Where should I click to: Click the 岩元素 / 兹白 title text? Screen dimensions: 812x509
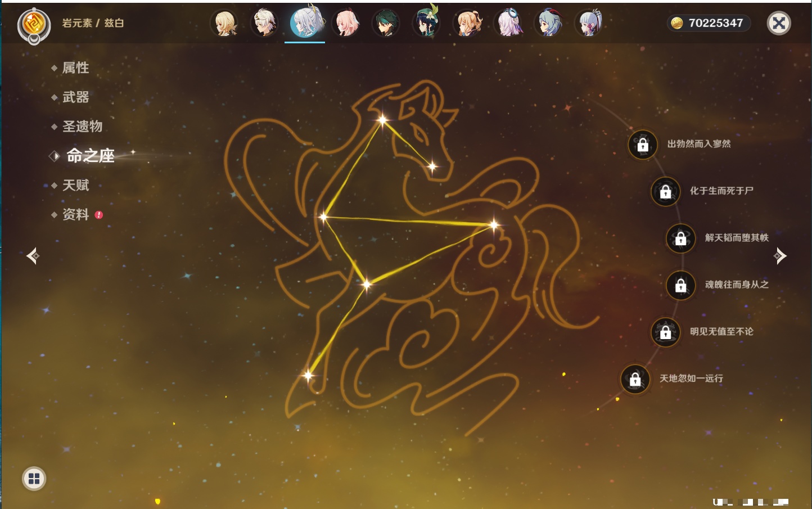point(93,23)
